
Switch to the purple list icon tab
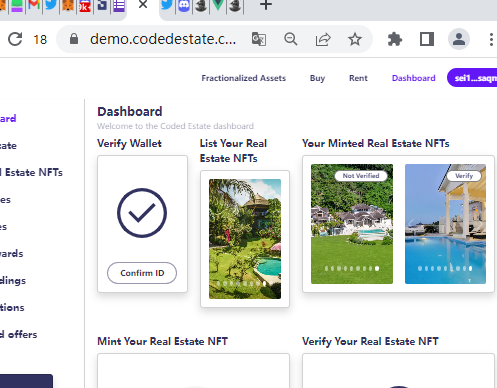tap(119, 5)
